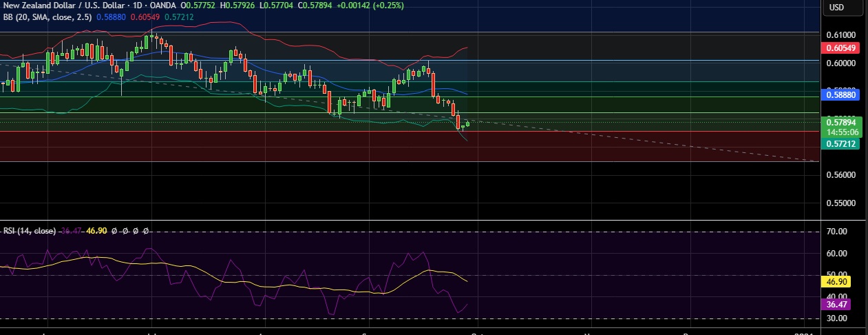868x335 pixels.
Task: Click the purple 36.47 RSI scale label
Action: click(x=836, y=304)
